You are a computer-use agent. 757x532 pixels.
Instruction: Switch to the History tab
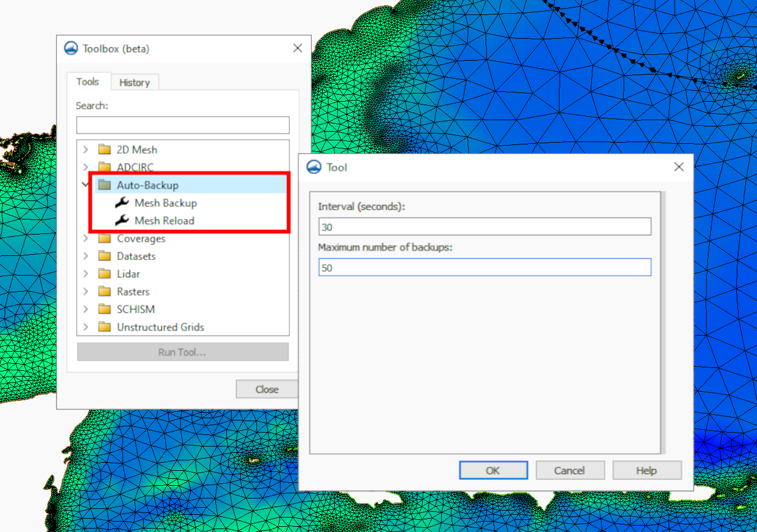135,82
